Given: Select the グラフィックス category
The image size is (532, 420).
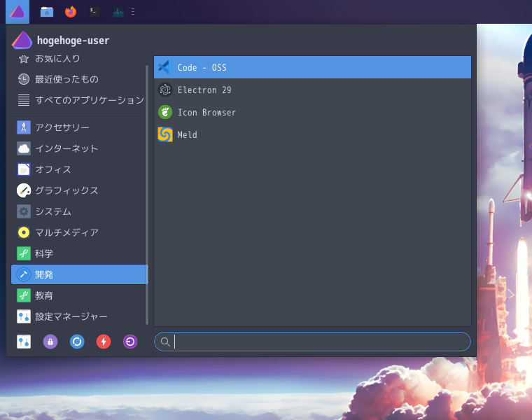Looking at the screenshot, I should (x=78, y=190).
